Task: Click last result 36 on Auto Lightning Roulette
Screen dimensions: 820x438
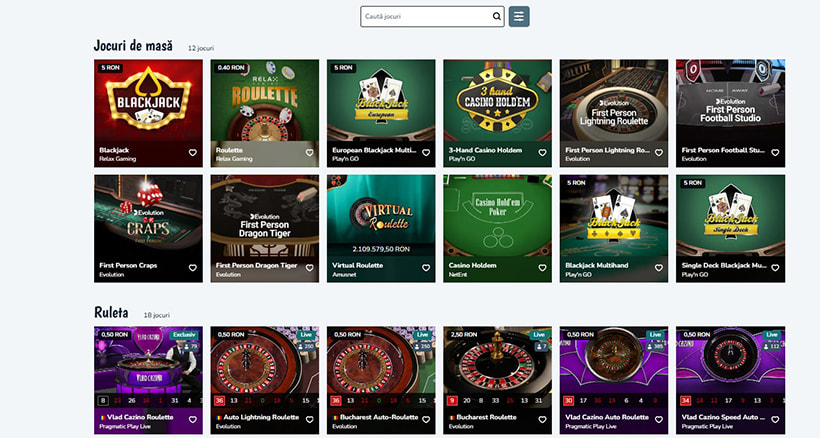Action: pyautogui.click(x=219, y=401)
